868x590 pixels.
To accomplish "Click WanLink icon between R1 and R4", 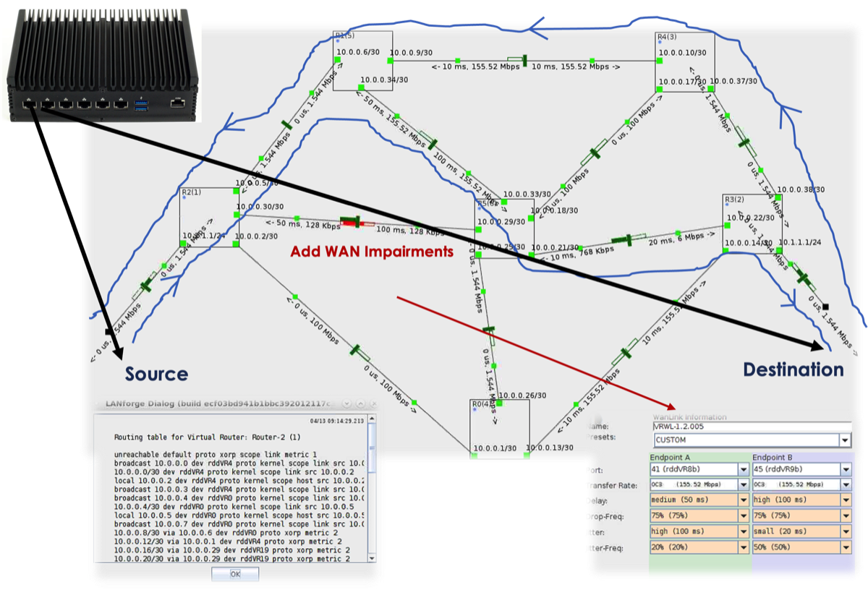I will pyautogui.click(x=516, y=60).
